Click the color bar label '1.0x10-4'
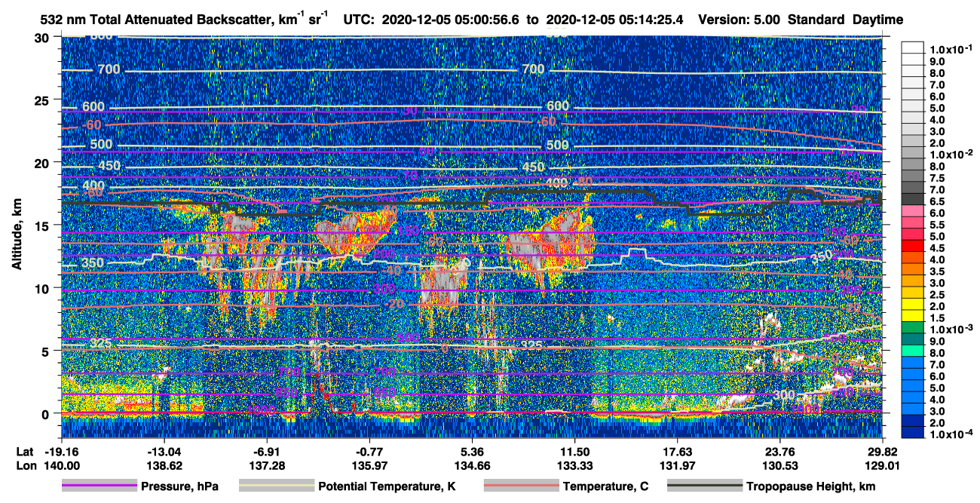 (951, 434)
